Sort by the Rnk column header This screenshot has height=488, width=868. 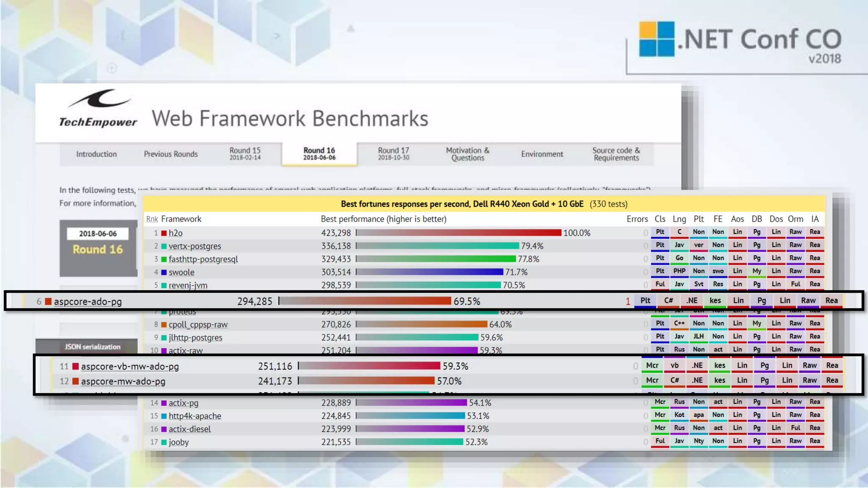(x=152, y=219)
